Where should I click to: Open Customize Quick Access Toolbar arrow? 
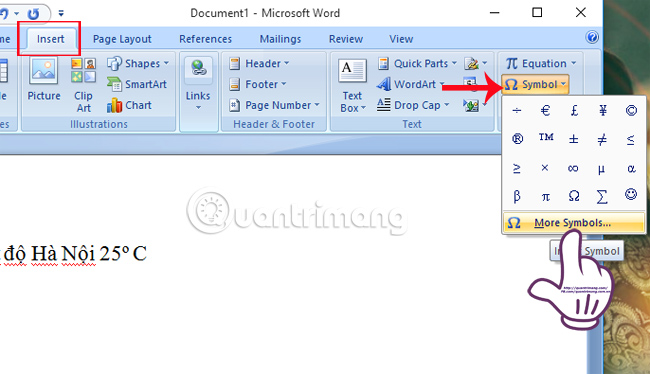(61, 14)
